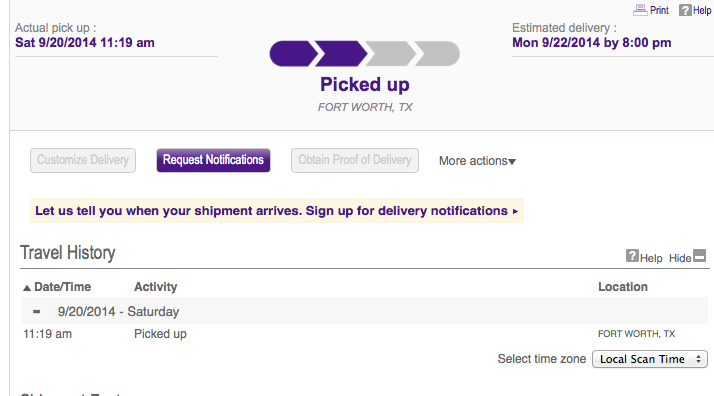The width and height of the screenshot is (714, 396).
Task: Click Travel History help question-mark icon
Action: [x=632, y=256]
